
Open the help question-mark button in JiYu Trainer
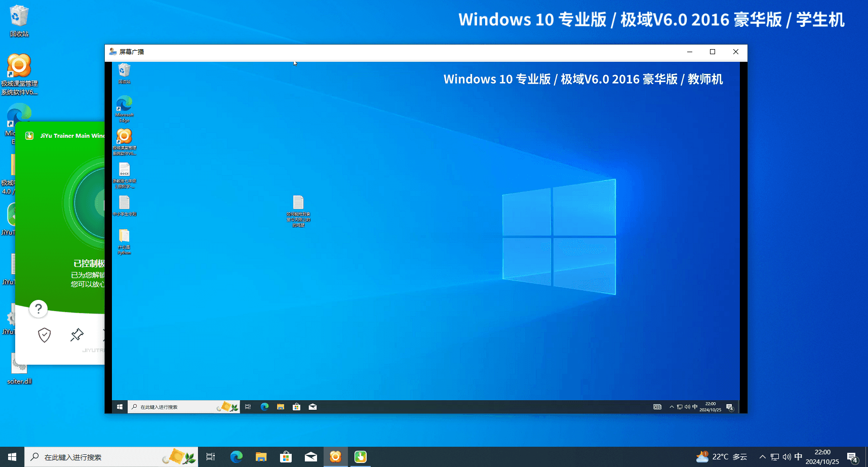(x=38, y=308)
